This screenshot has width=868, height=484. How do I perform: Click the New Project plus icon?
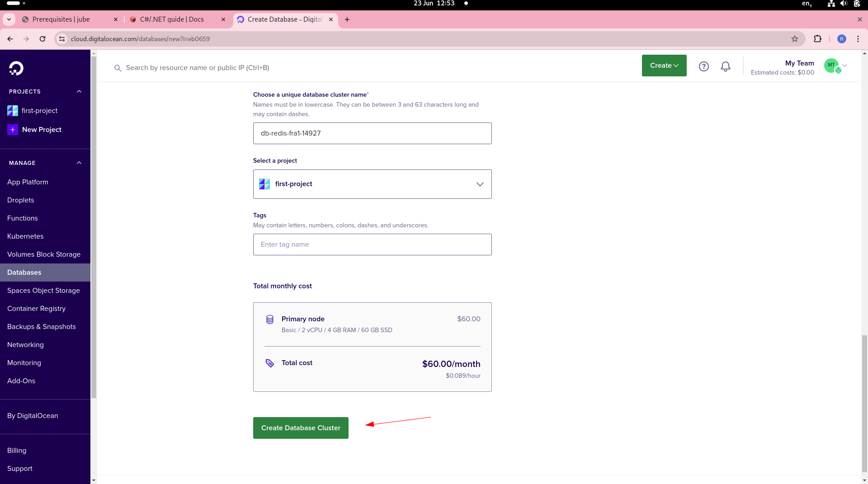tap(13, 130)
